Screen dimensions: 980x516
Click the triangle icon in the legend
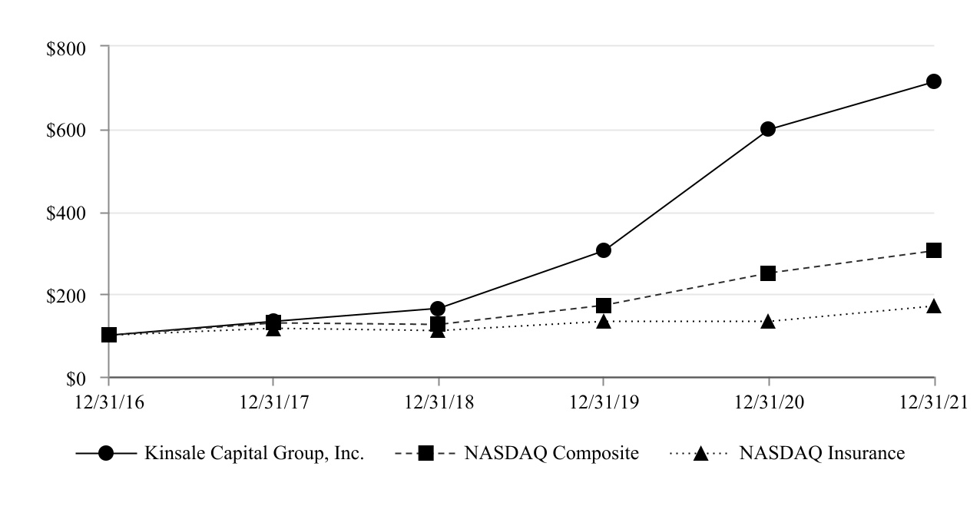click(700, 454)
